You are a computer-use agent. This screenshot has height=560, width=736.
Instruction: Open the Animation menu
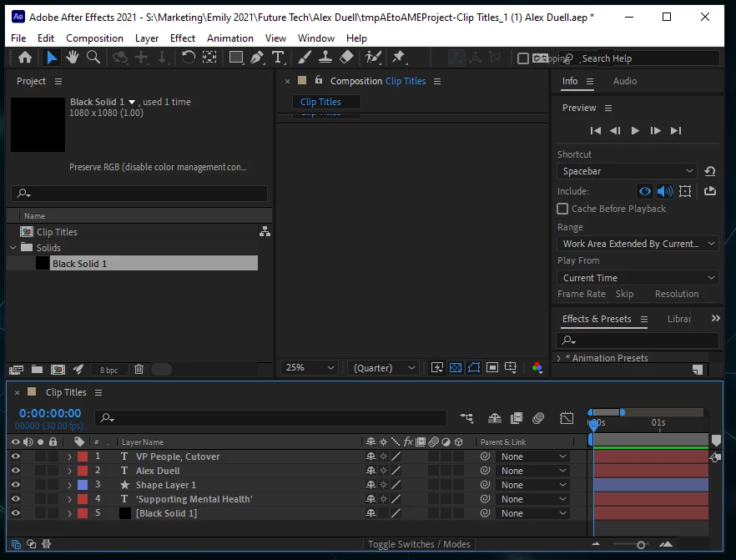[x=230, y=38]
